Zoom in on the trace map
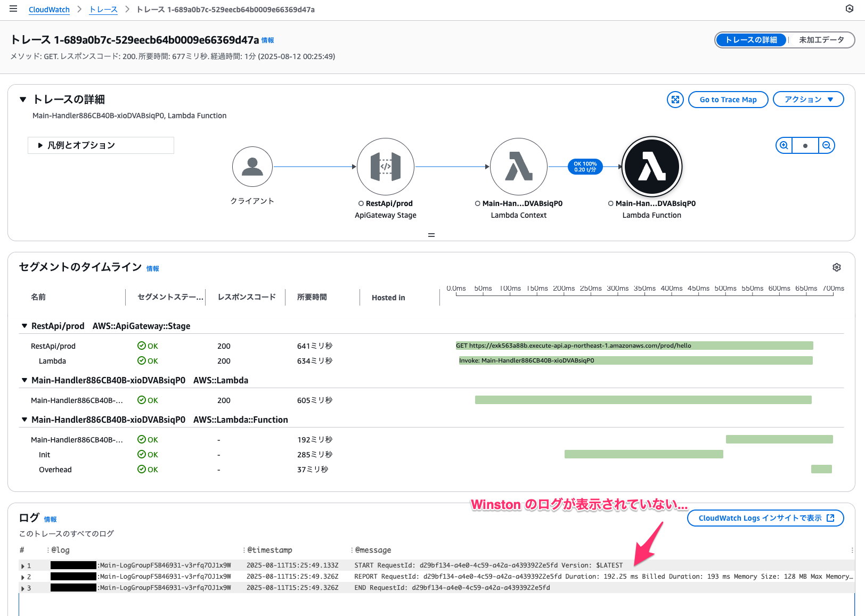 tap(784, 145)
